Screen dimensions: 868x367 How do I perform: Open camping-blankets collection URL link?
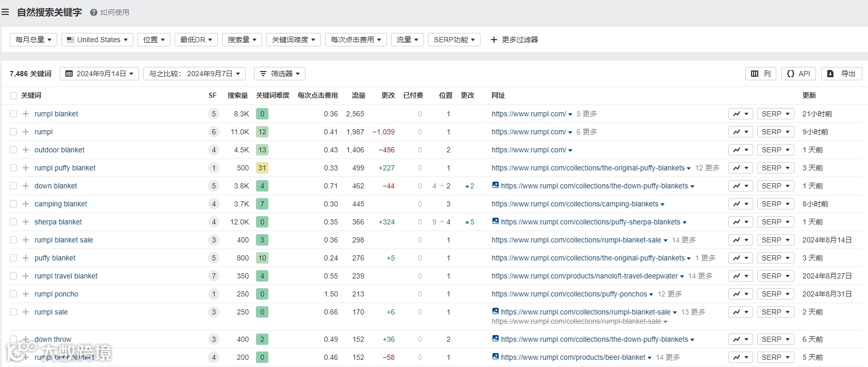575,204
